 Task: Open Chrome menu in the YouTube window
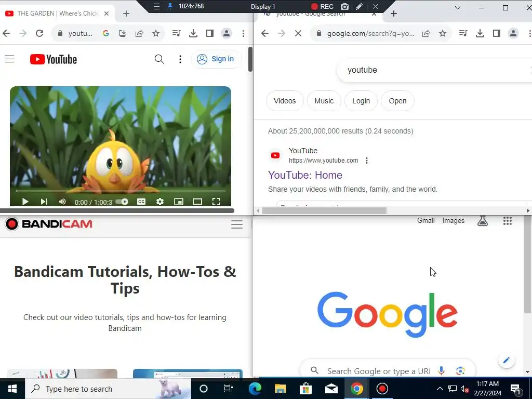243,33
